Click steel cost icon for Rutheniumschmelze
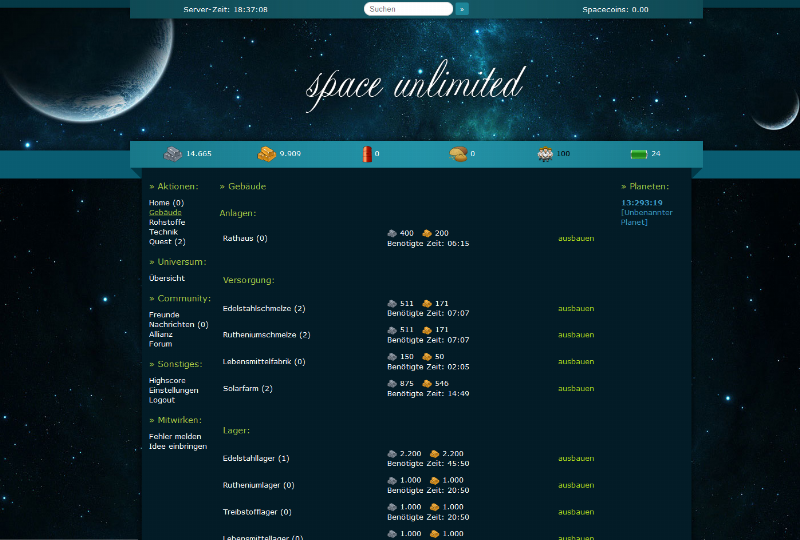The image size is (800, 540). point(392,330)
